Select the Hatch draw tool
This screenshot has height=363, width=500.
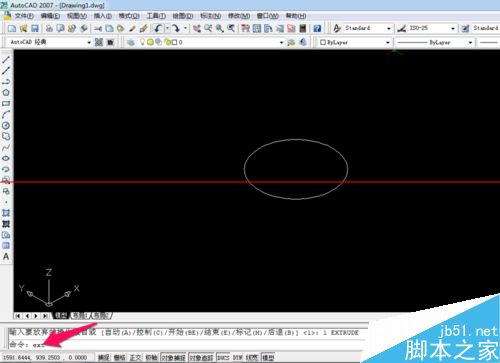(6, 213)
